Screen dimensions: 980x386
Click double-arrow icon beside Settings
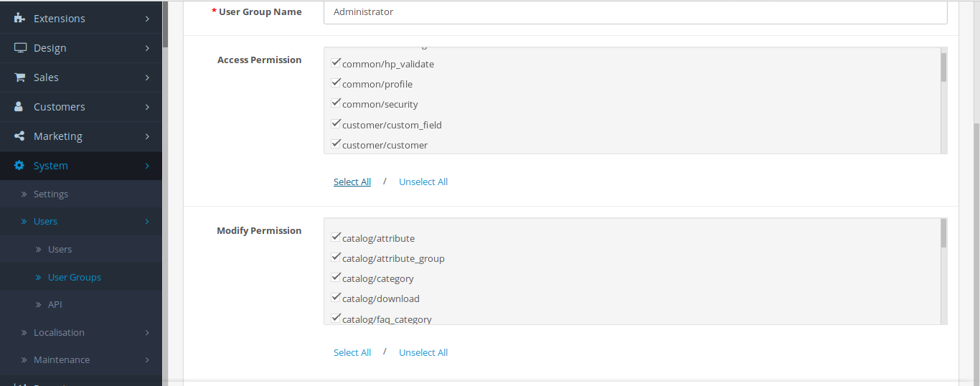click(x=24, y=194)
